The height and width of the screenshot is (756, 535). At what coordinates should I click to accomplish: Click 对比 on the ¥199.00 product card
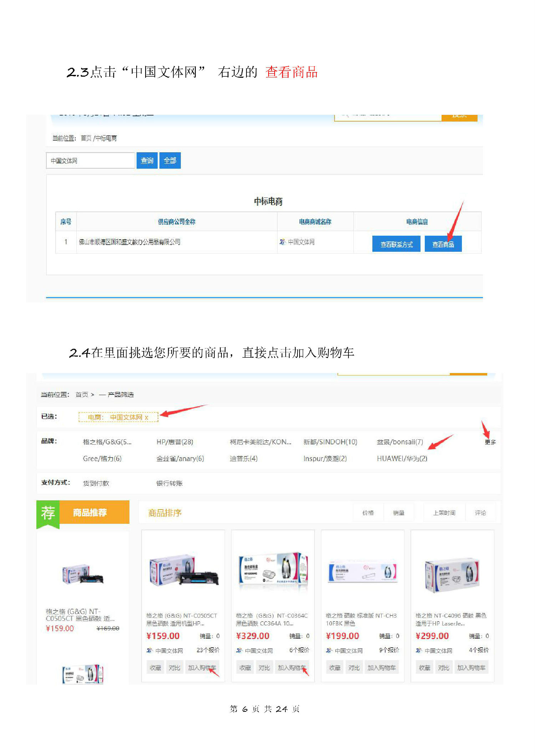[x=354, y=668]
